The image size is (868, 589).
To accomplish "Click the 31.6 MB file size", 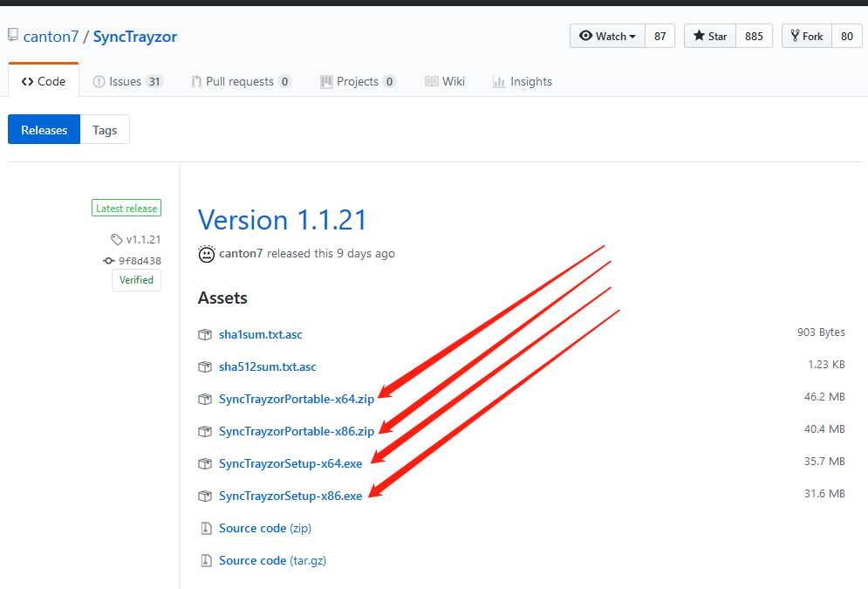I will click(x=824, y=493).
